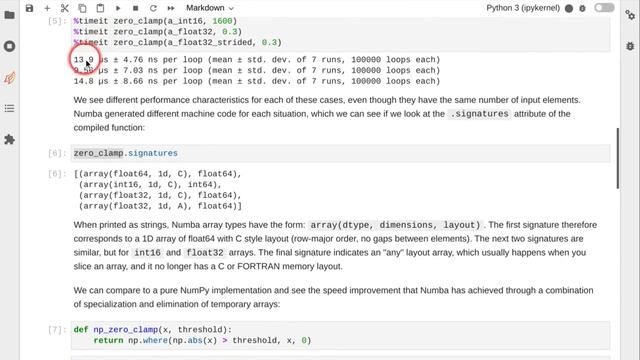Click the [7]: prompt of np_zero_clamp cell

57,330
